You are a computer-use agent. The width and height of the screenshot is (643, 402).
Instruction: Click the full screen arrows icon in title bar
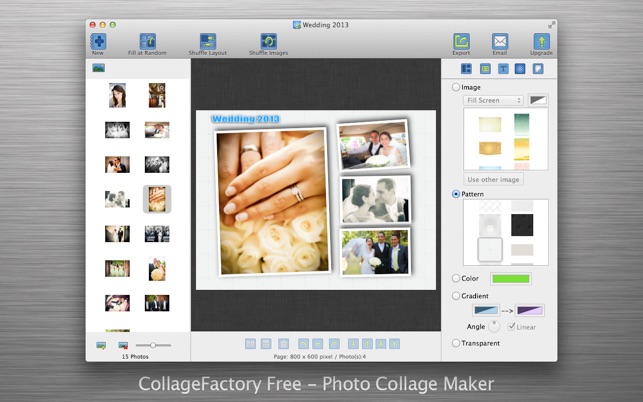(552, 25)
